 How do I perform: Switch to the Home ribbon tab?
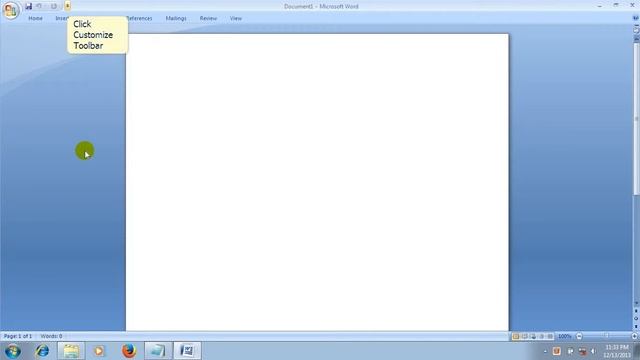tap(36, 18)
